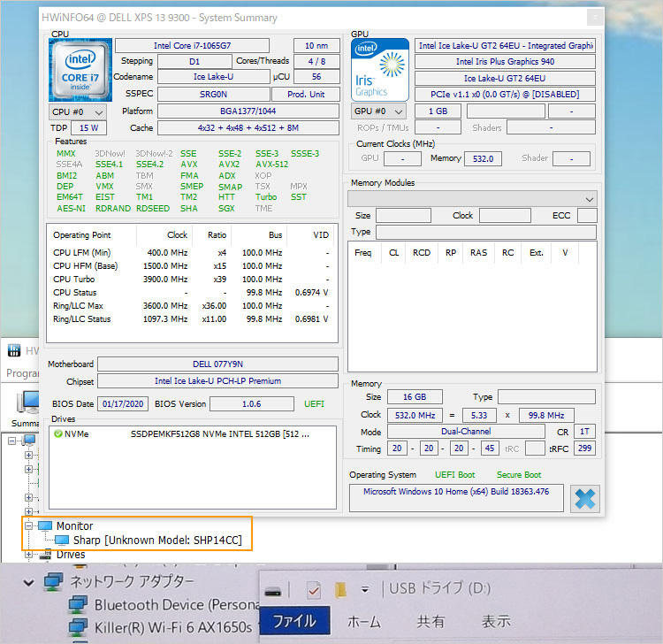663x644 pixels.
Task: Open the Memory Modules combo box
Action: (x=472, y=199)
